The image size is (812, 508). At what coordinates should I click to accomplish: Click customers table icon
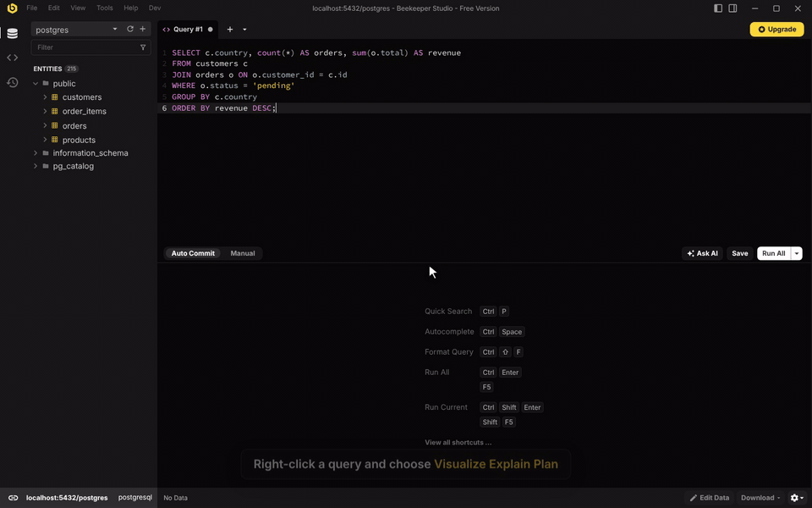click(54, 97)
